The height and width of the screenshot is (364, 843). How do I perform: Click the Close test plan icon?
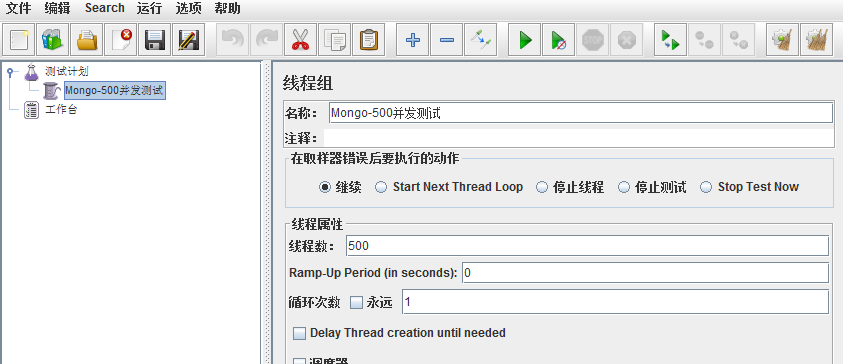(x=120, y=40)
